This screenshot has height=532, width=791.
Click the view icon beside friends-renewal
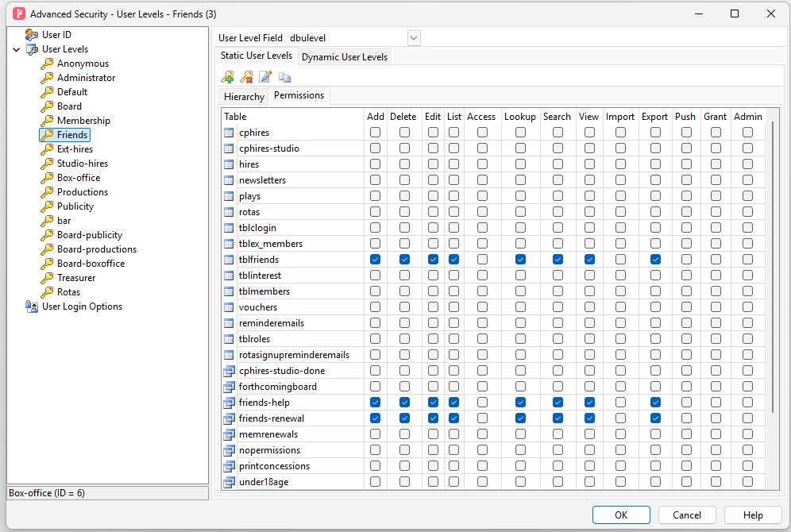pos(229,418)
